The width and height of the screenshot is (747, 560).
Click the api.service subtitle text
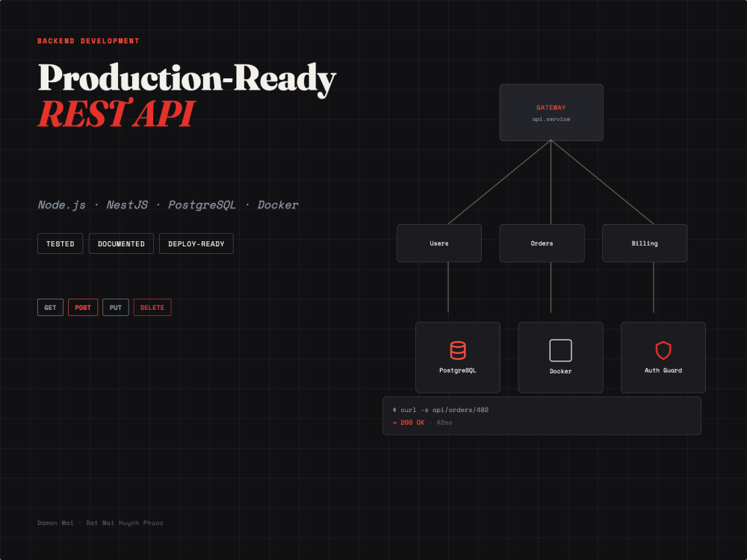coord(551,119)
